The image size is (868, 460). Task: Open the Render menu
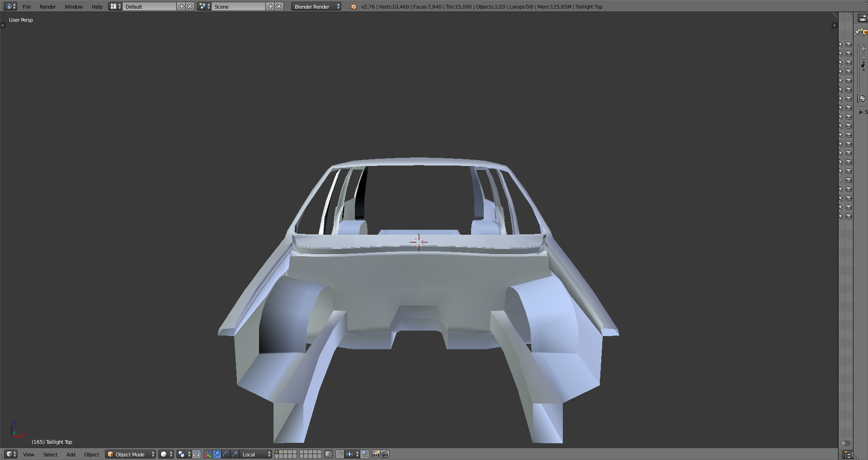click(x=47, y=7)
